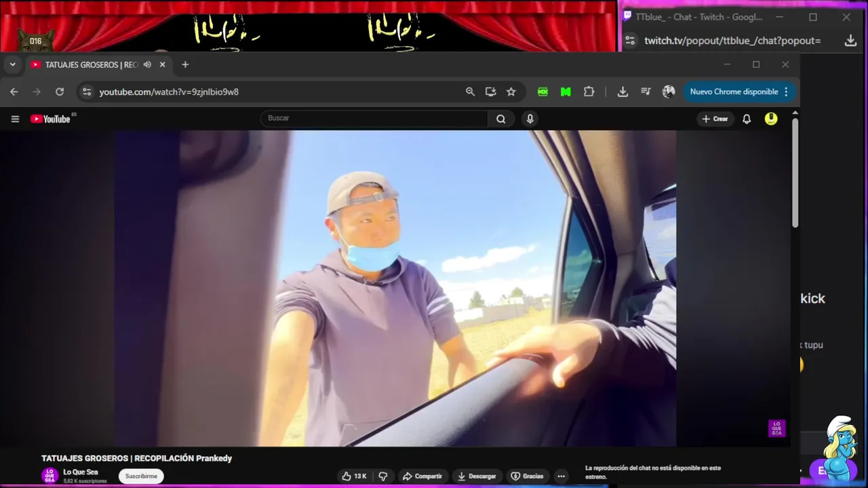The height and width of the screenshot is (488, 868).
Task: Open the Lo Que Sea channel name link
Action: pos(80,472)
